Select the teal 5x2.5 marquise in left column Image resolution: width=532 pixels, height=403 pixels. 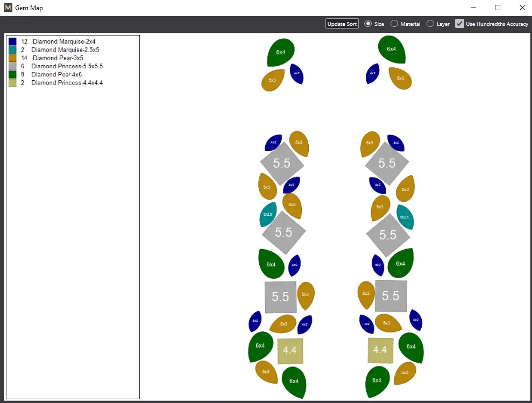point(268,214)
